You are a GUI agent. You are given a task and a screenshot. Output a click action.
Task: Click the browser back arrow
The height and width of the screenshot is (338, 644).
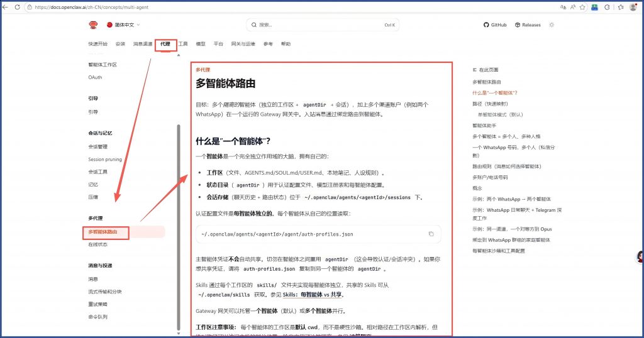tap(6, 7)
